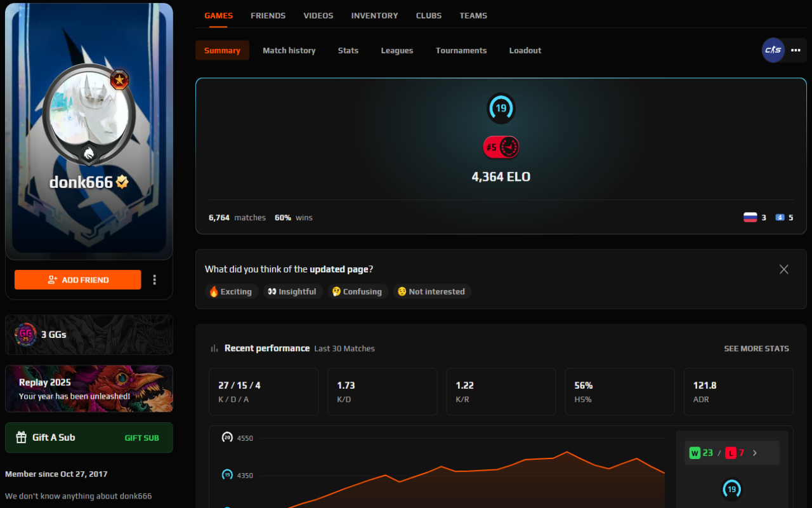Image resolution: width=812 pixels, height=508 pixels.
Task: Dismiss the updated page feedback box
Action: click(784, 269)
